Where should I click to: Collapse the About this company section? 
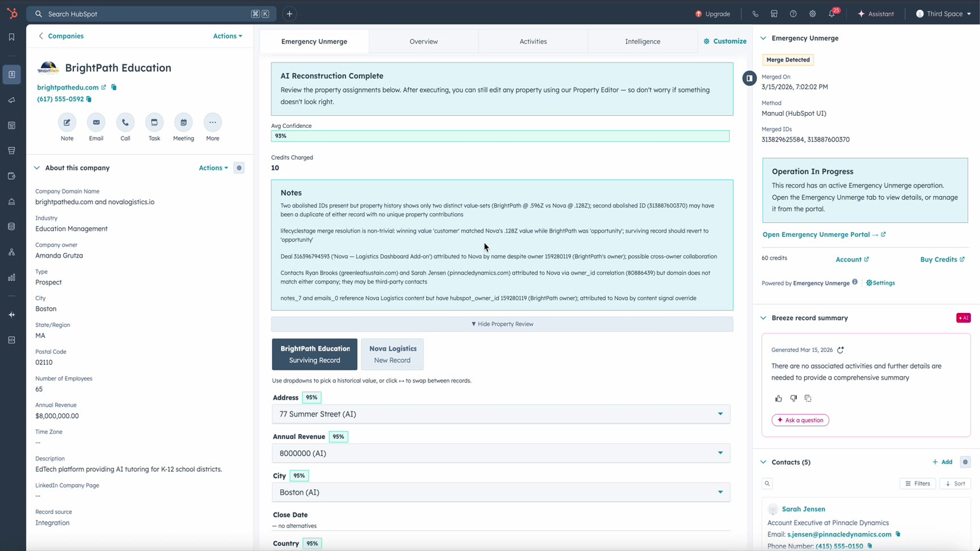[37, 168]
